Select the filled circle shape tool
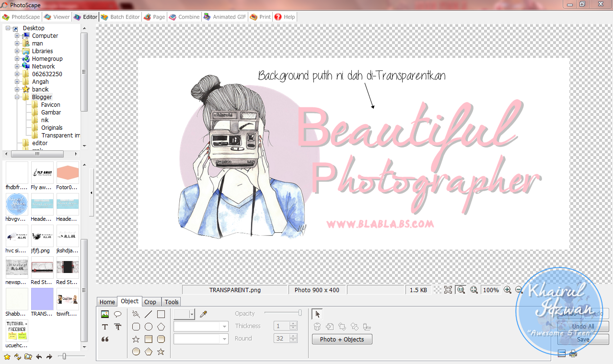The image size is (613, 364). click(x=136, y=352)
